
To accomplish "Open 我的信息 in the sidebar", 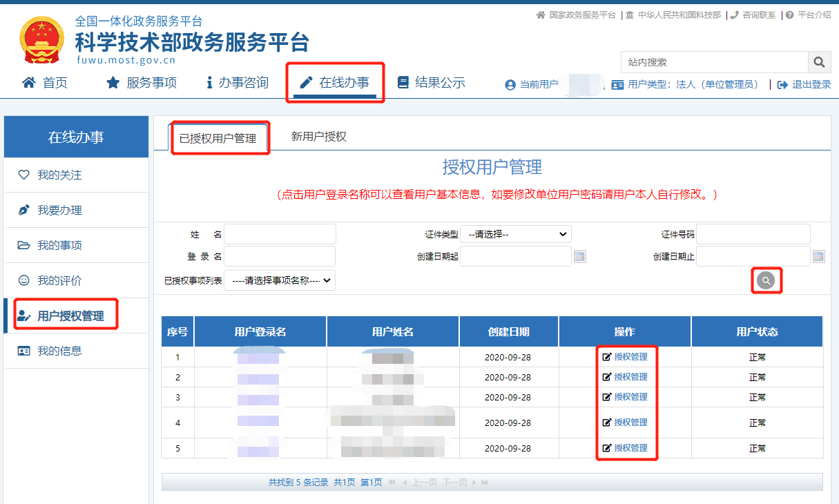I will pyautogui.click(x=59, y=351).
